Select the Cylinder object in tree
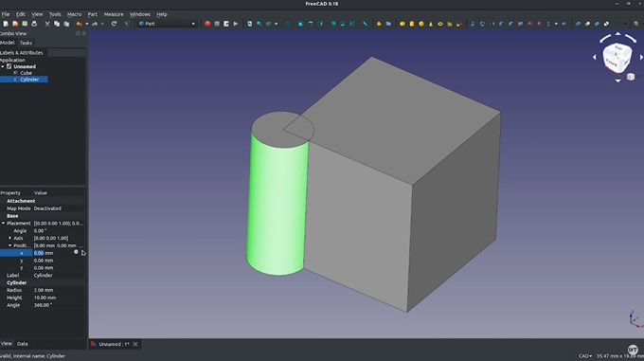 point(29,80)
